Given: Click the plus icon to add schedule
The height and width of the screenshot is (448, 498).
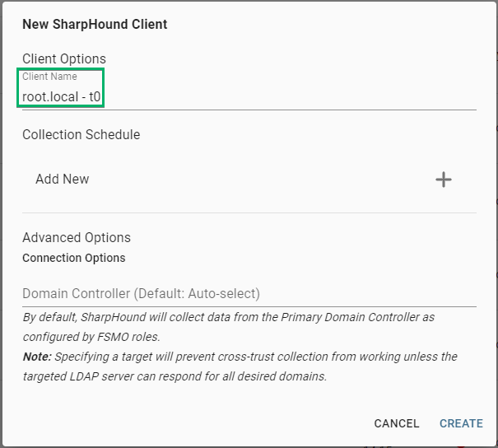Looking at the screenshot, I should coord(444,180).
